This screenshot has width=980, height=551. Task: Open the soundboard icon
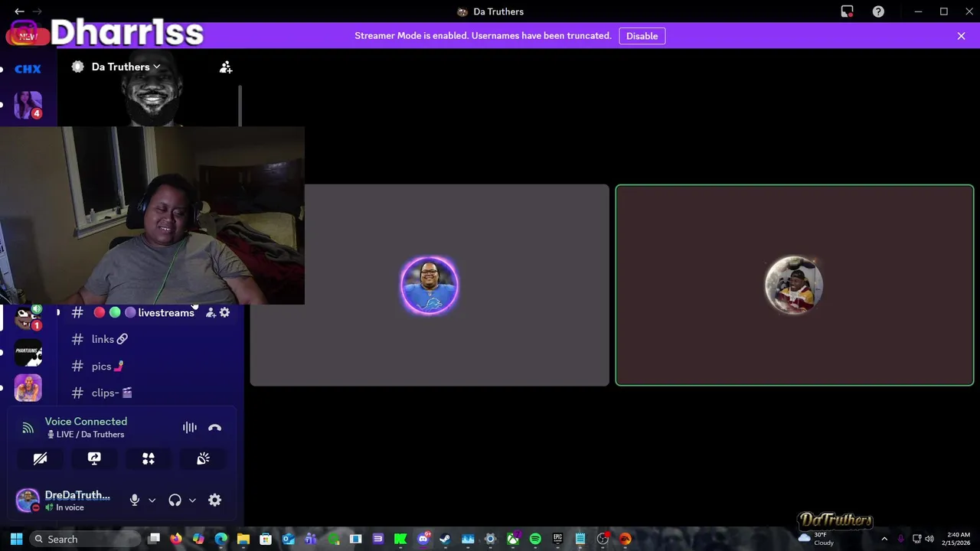coord(203,458)
